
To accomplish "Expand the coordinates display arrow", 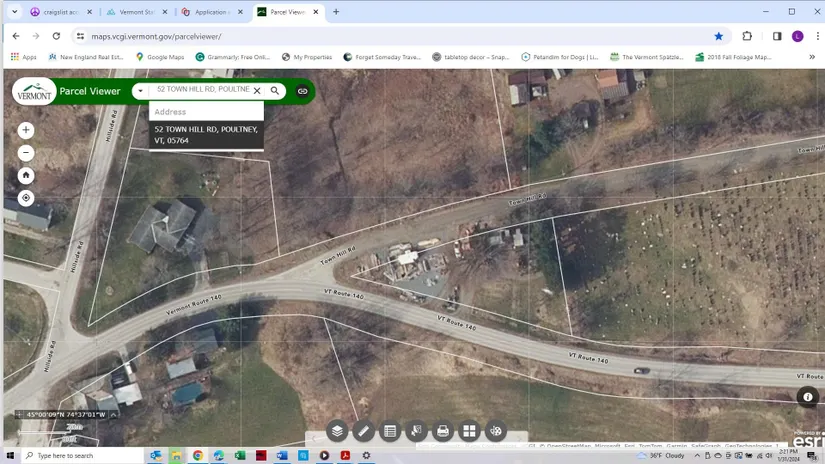I will pyautogui.click(x=113, y=414).
